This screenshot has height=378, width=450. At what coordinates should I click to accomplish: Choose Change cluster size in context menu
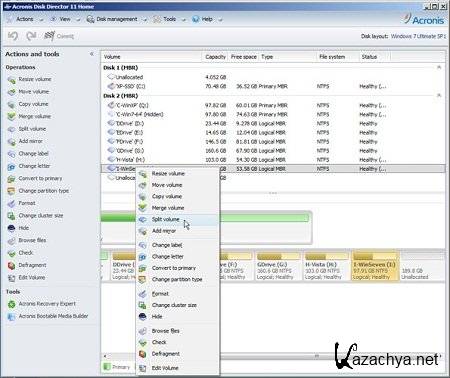[x=178, y=305]
